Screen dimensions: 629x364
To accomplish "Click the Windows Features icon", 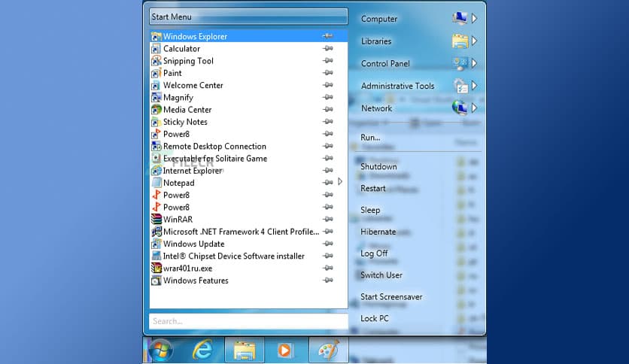I will (x=156, y=281).
